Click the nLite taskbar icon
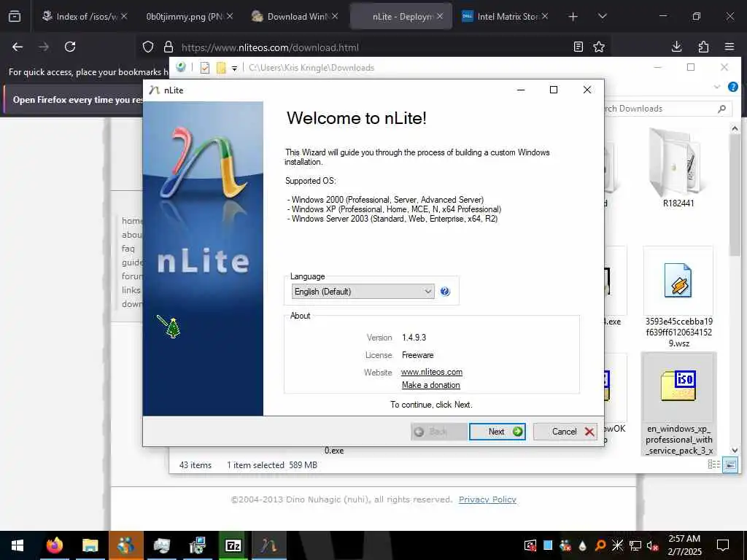The image size is (747, 560). click(x=268, y=545)
